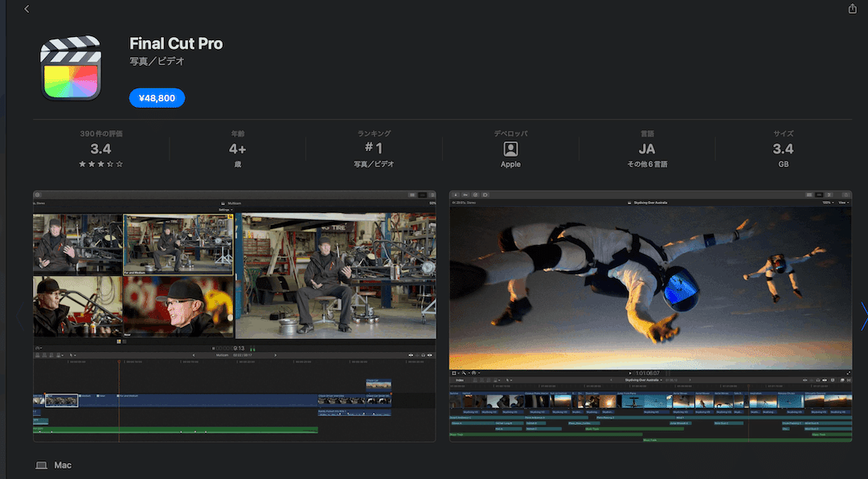This screenshot has width=868, height=479.
Task: Click the Final Cut Pro app icon
Action: coord(71,68)
